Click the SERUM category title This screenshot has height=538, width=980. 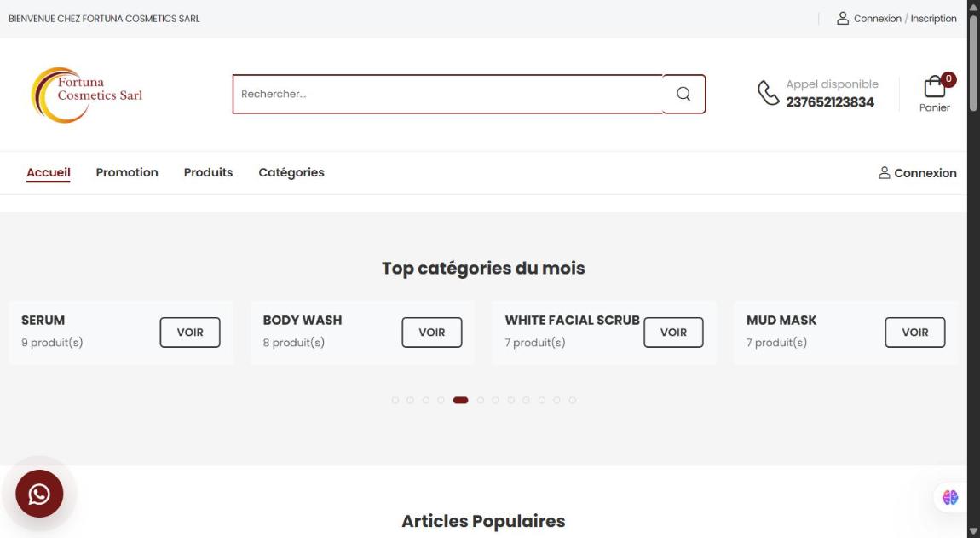[x=43, y=321]
